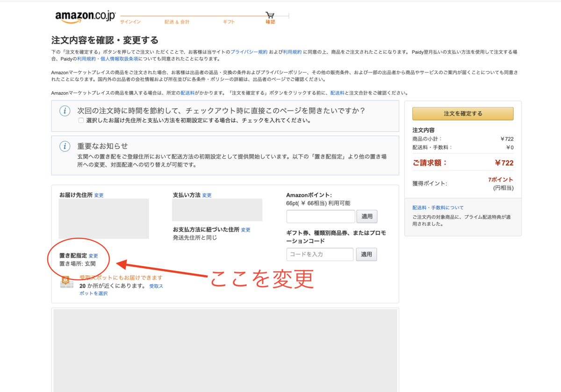
Task: Click the amazon.co.jp logo
Action: click(x=85, y=16)
